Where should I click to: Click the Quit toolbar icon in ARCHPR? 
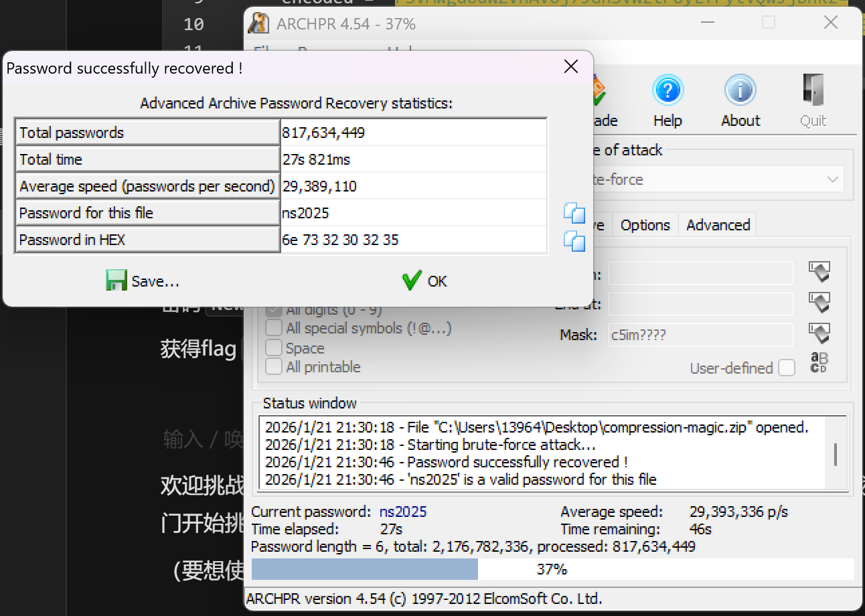click(x=813, y=101)
